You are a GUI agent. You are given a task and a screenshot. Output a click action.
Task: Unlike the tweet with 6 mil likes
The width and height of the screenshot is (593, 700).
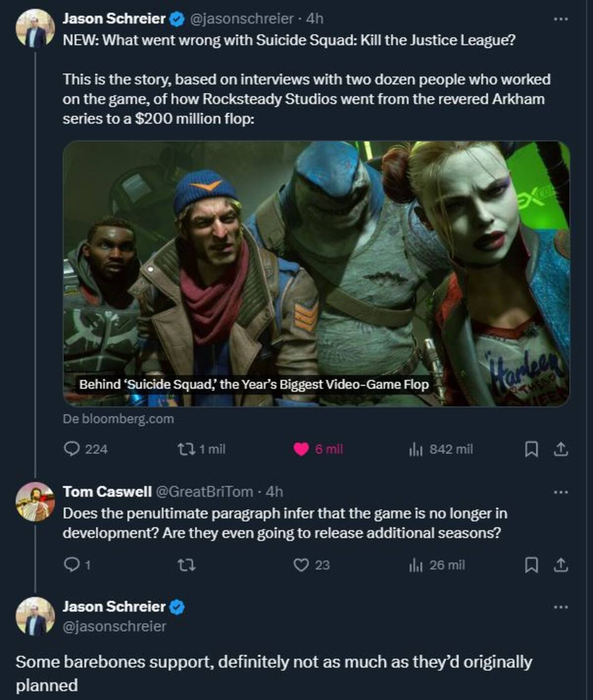point(318,449)
